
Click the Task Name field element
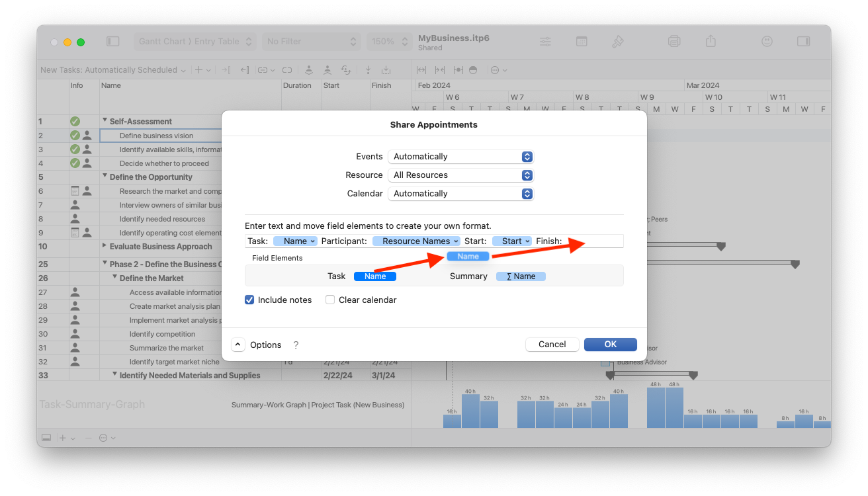click(375, 276)
